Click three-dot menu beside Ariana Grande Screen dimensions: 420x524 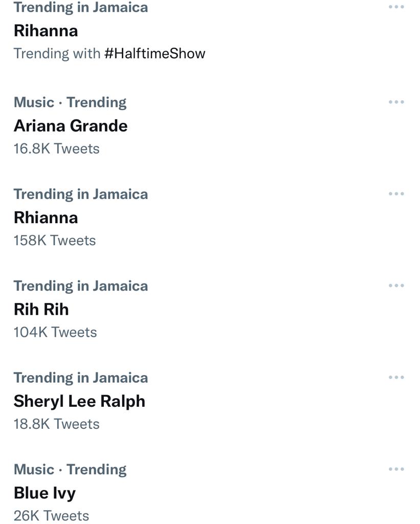click(396, 102)
